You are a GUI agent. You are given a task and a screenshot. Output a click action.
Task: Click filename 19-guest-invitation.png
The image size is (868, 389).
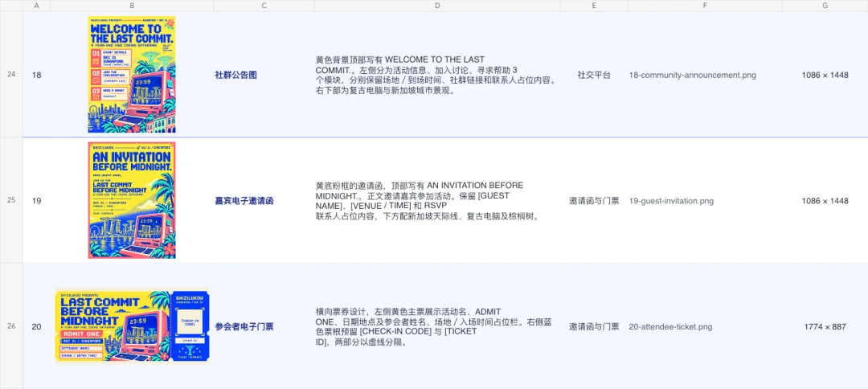(x=671, y=200)
